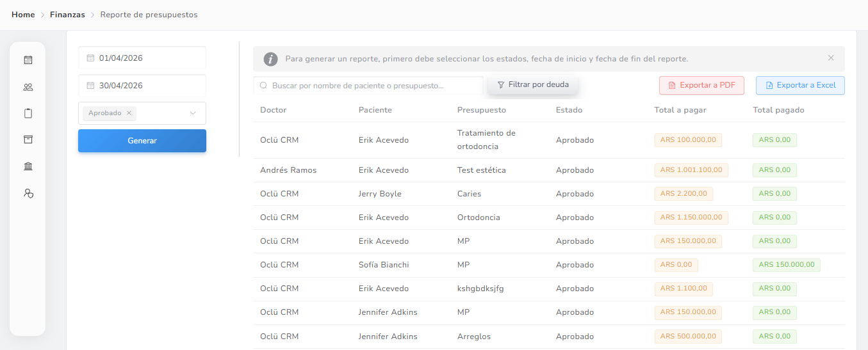Open the archive box icon in sidebar
This screenshot has height=350, width=868.
click(x=28, y=139)
